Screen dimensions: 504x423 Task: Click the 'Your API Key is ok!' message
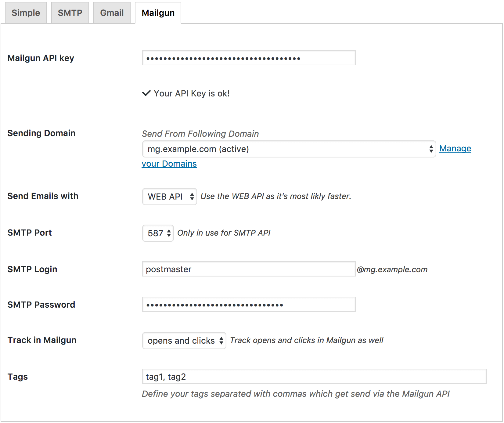point(192,93)
